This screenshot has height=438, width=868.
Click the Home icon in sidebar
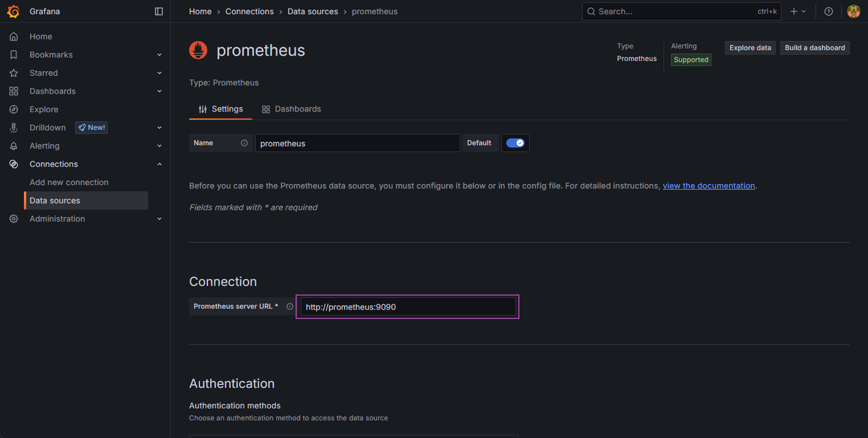14,36
